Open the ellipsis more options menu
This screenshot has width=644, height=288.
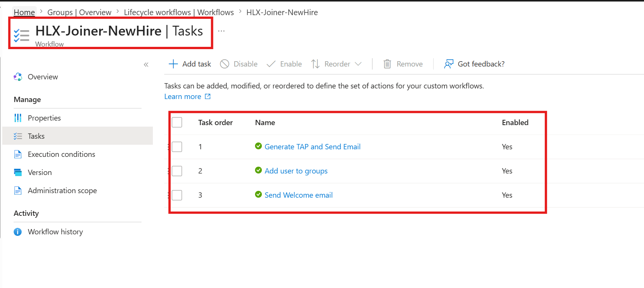(x=221, y=31)
